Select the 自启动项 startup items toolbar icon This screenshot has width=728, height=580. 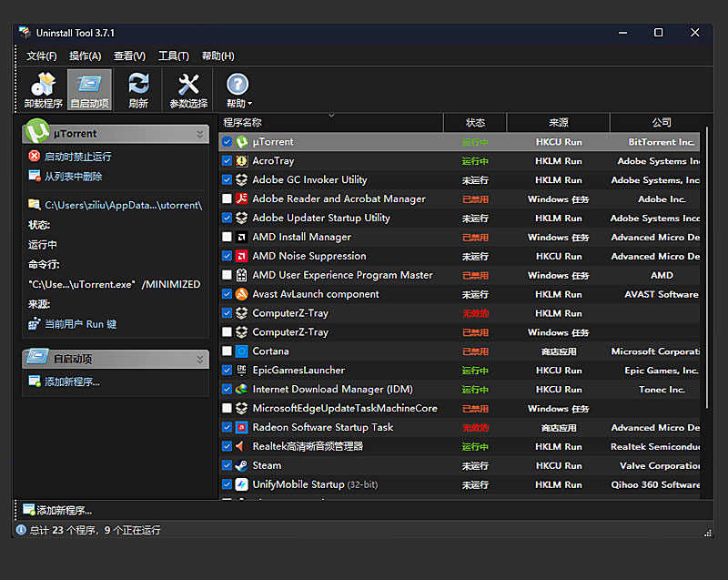89,85
